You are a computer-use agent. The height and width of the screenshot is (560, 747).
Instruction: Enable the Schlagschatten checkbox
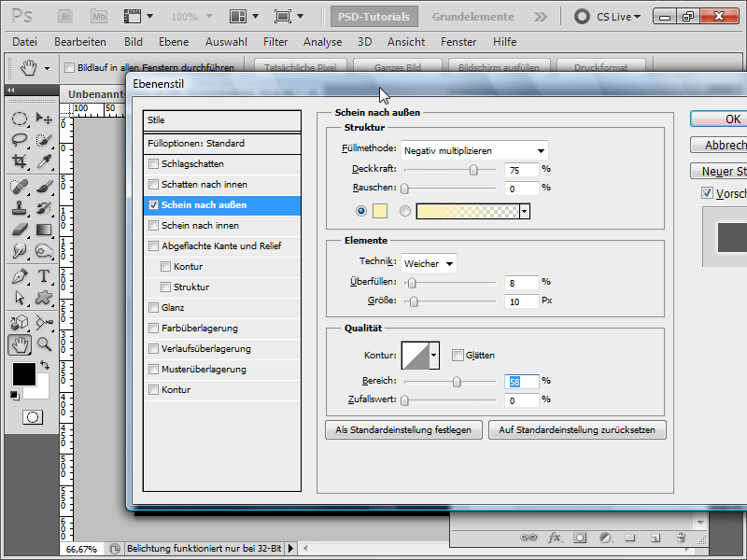coord(153,164)
